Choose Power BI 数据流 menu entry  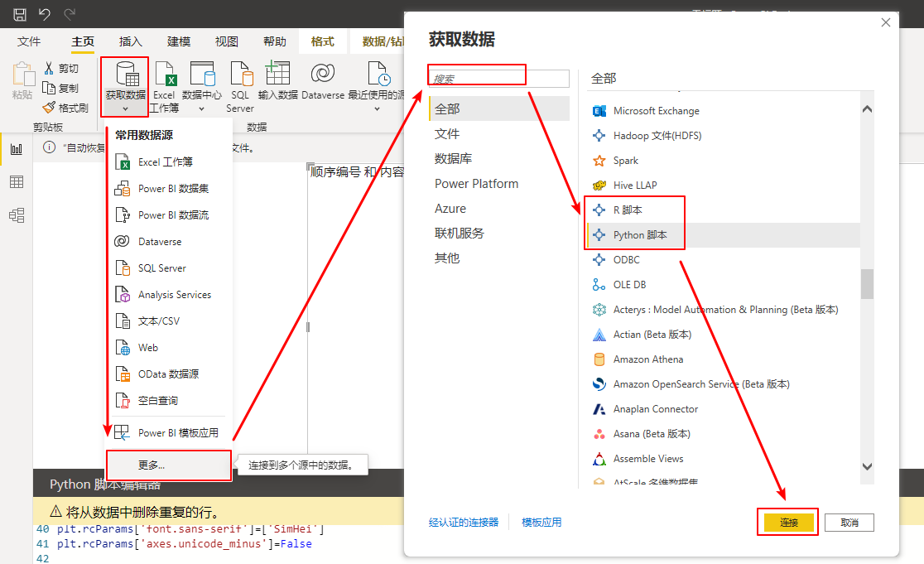[x=169, y=215]
